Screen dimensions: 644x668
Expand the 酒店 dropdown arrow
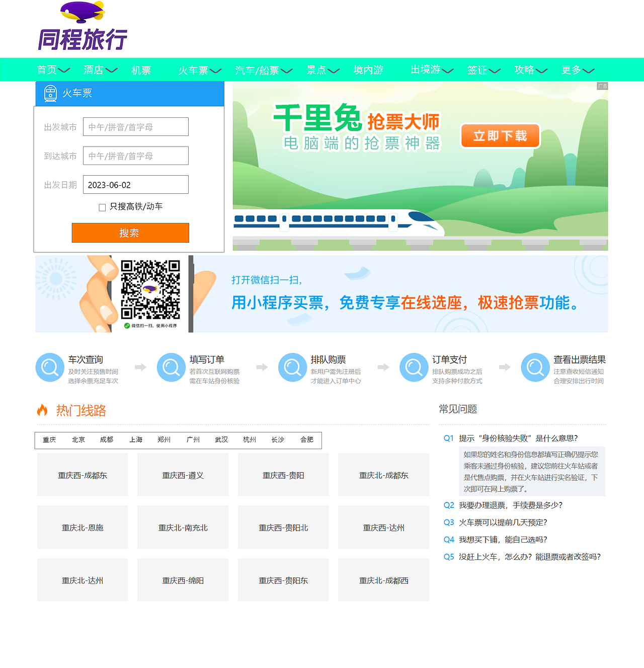[111, 70]
